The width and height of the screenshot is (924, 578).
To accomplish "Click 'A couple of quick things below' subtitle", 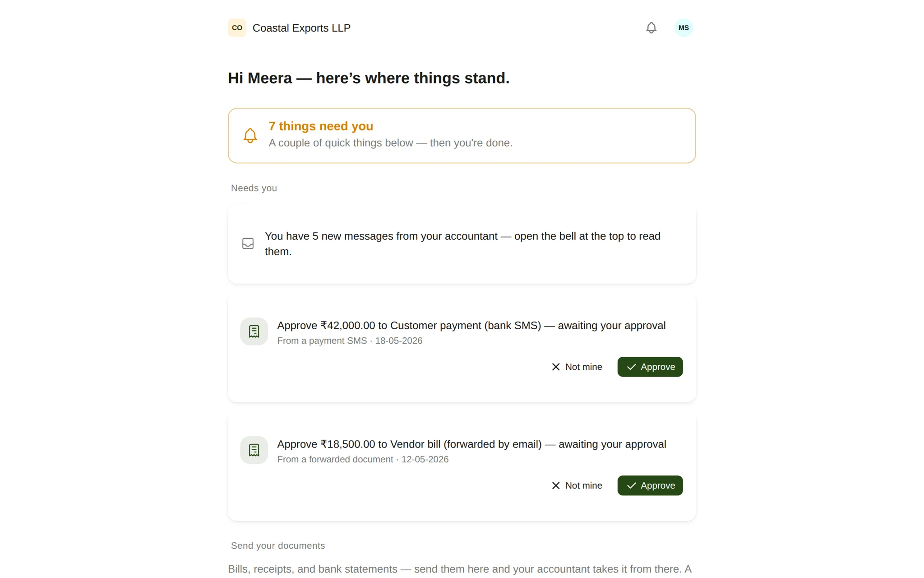I will pyautogui.click(x=390, y=143).
